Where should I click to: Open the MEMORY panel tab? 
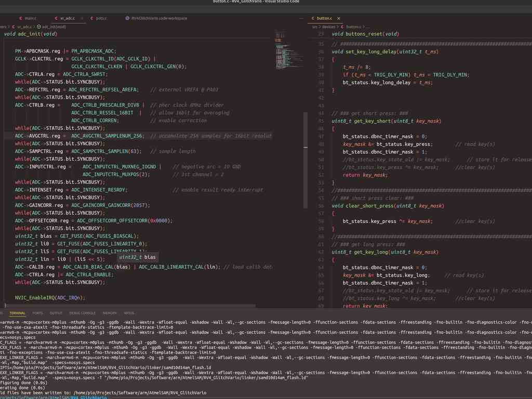[x=110, y=313]
